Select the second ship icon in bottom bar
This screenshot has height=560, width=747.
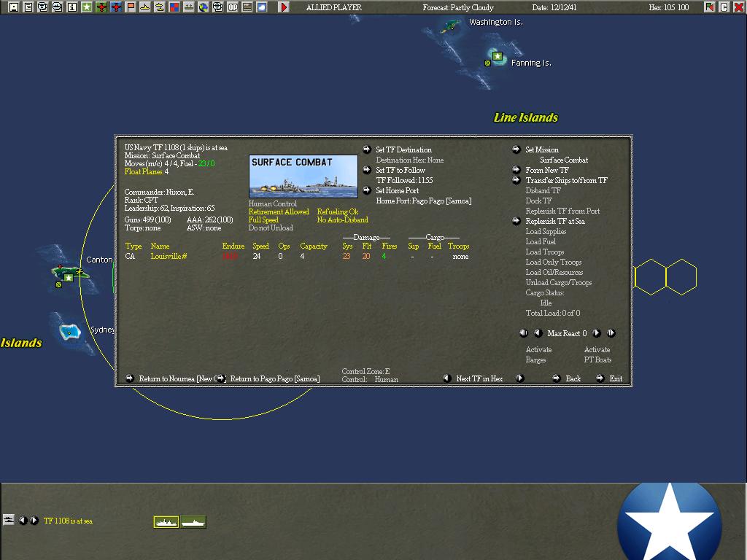pyautogui.click(x=193, y=522)
